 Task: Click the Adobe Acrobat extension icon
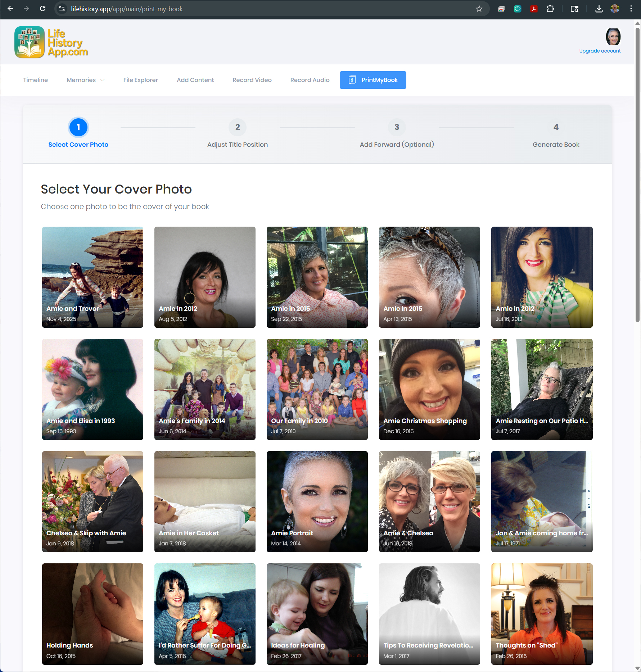point(534,9)
